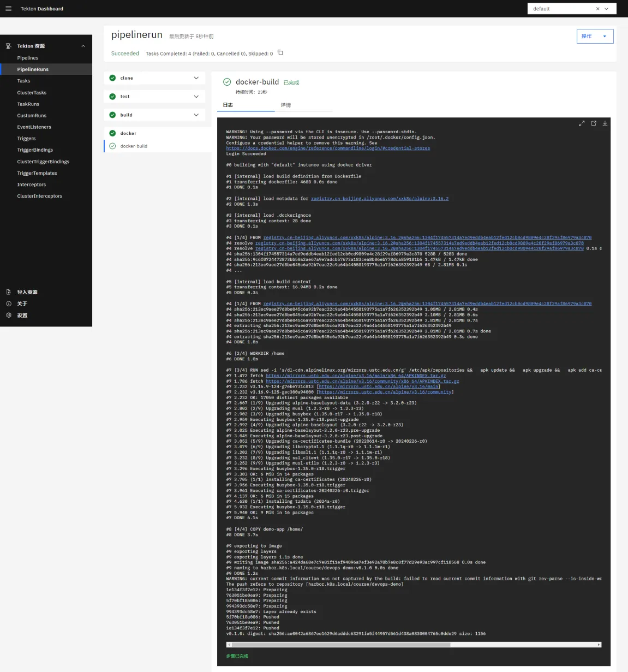Open the 设置 settings link
628x672 pixels.
(22, 315)
